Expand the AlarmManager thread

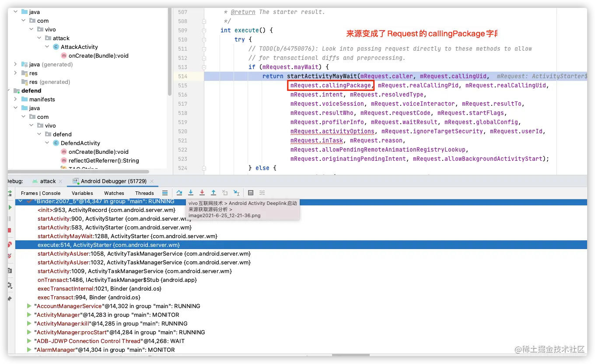pos(29,350)
